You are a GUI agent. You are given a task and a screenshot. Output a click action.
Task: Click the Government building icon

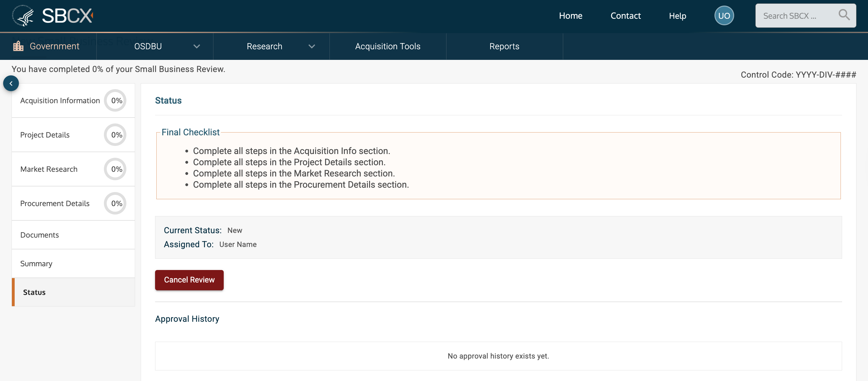(x=18, y=46)
